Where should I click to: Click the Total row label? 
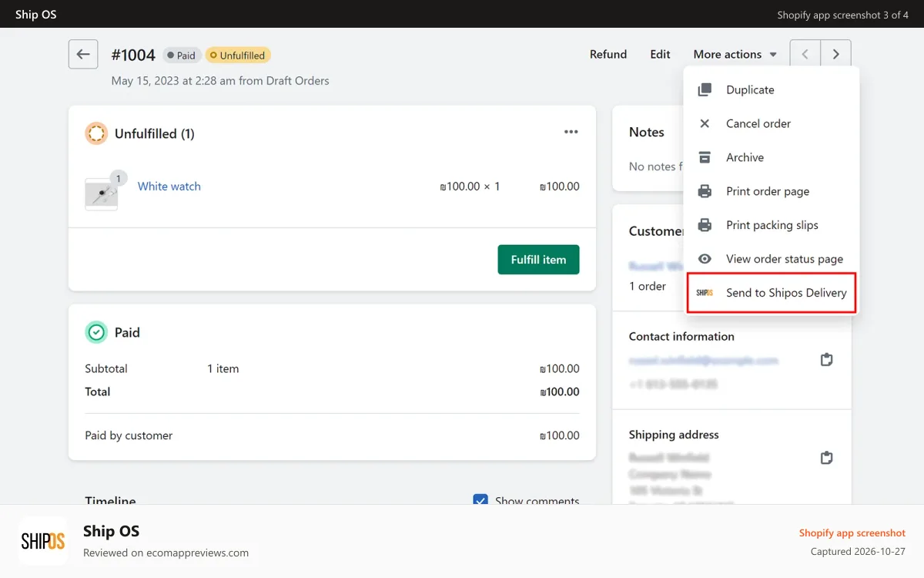(98, 391)
